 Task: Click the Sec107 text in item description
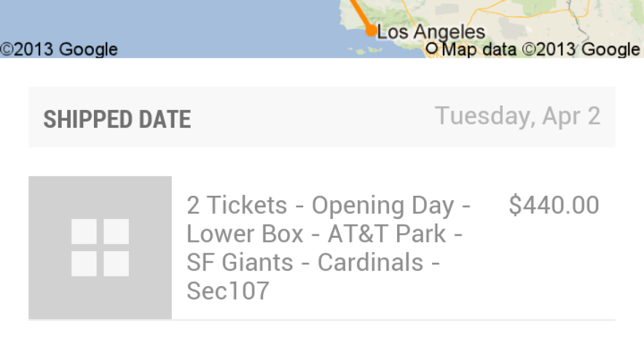click(228, 291)
